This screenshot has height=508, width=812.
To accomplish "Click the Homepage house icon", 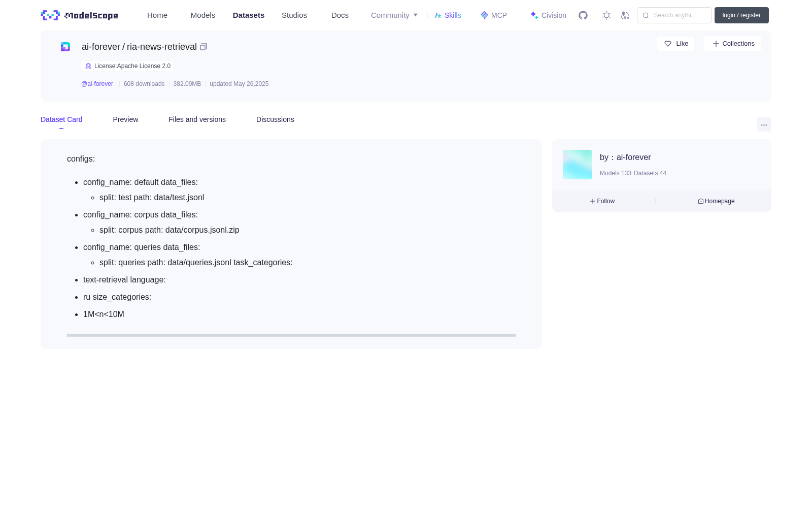I will [701, 201].
